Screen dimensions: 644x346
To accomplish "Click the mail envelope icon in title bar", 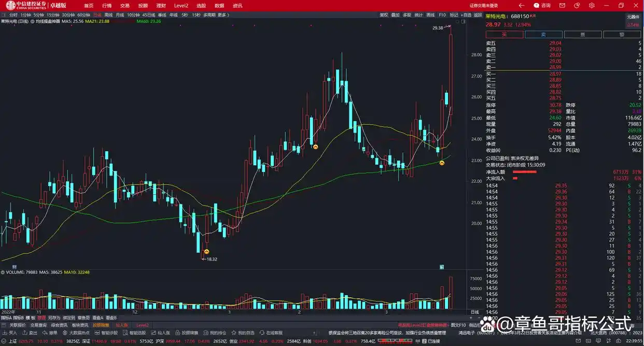I will pyautogui.click(x=562, y=5).
